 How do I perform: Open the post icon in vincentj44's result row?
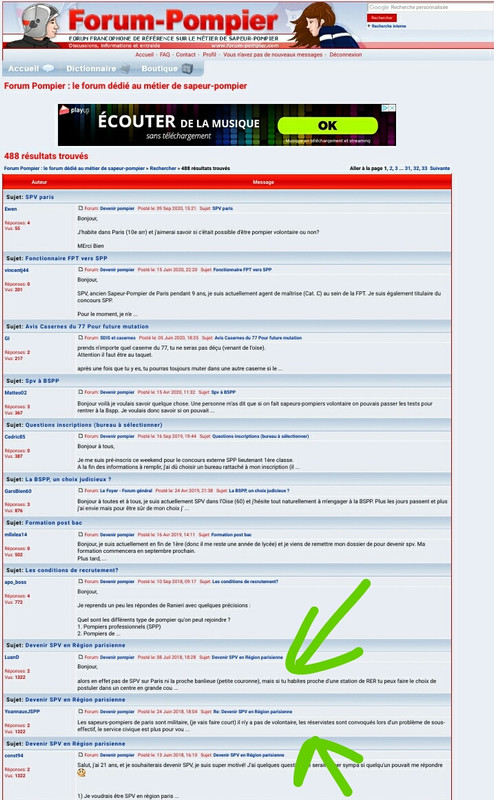(80, 269)
